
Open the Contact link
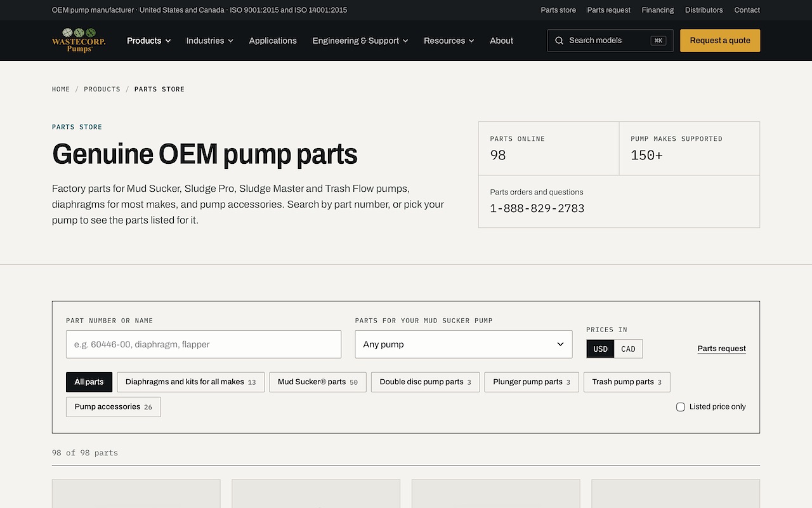747,10
